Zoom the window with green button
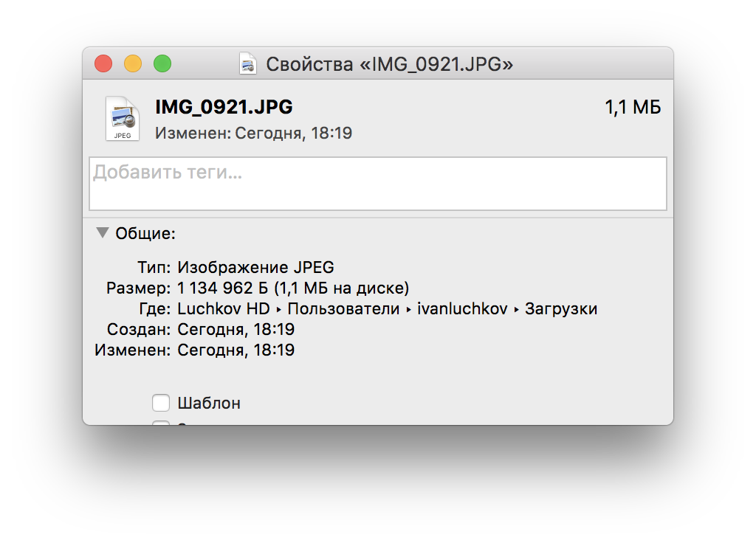 162,64
